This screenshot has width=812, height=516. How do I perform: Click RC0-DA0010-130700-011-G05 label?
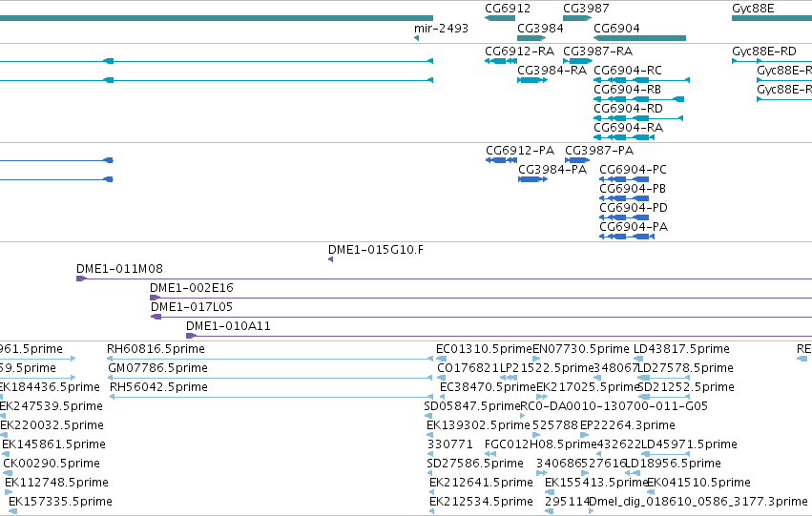click(x=614, y=407)
